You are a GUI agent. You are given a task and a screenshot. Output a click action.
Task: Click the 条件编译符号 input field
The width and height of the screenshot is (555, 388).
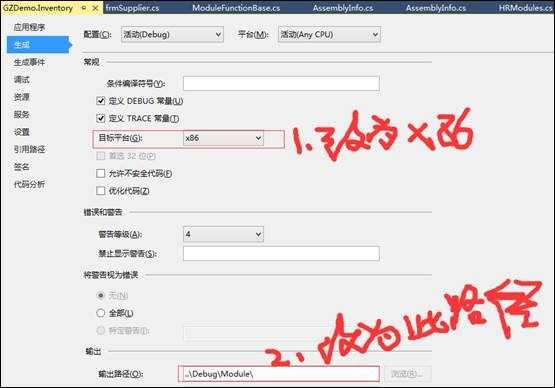pos(281,84)
